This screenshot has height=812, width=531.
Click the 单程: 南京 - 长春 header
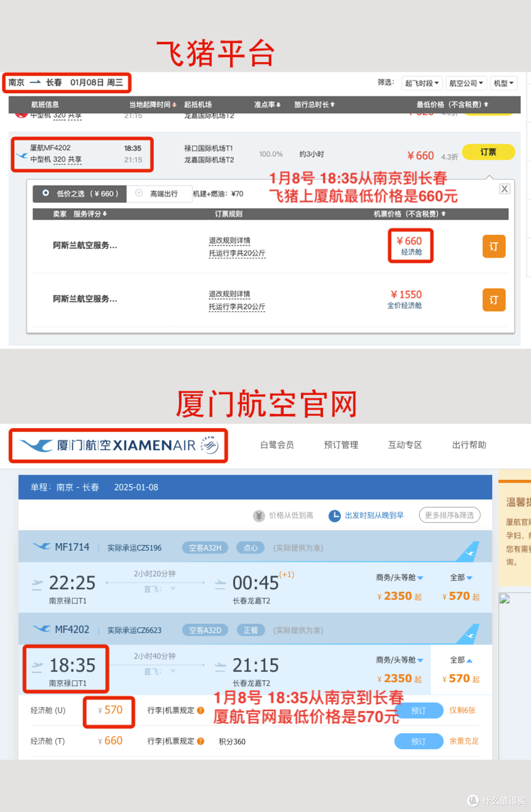click(x=65, y=487)
